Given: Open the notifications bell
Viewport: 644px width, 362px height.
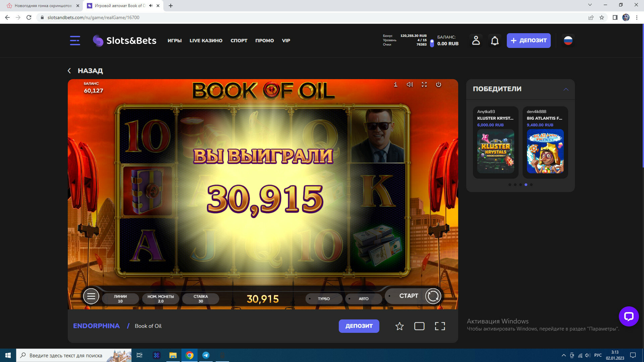Looking at the screenshot, I should (x=495, y=41).
